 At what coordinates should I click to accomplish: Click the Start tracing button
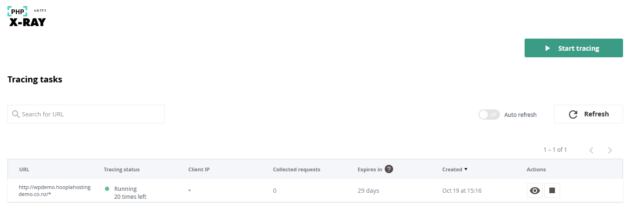point(573,48)
